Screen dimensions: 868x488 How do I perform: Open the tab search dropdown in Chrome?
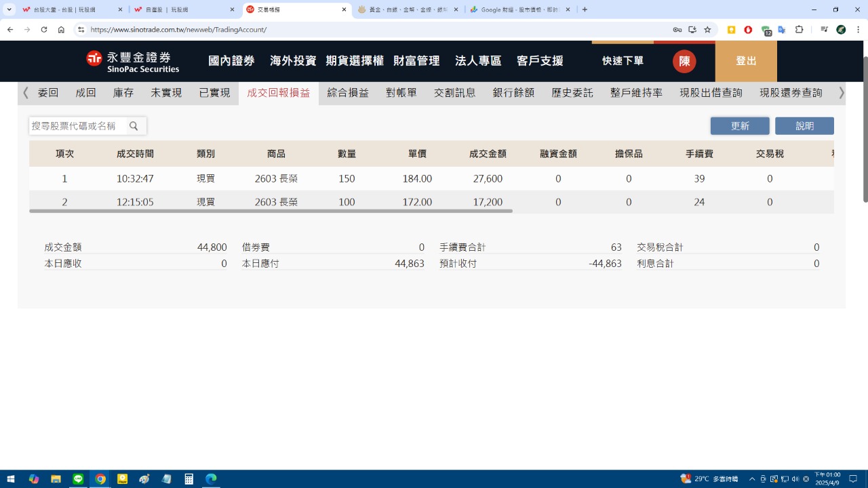click(x=9, y=9)
